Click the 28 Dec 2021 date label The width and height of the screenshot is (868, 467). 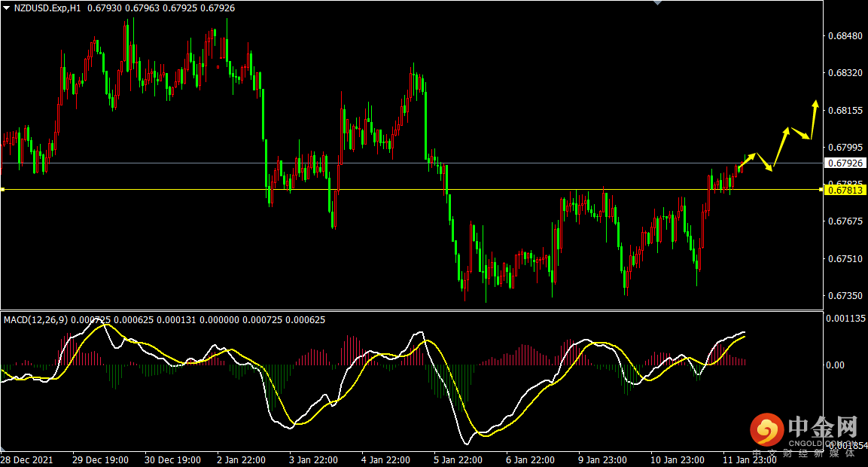tap(26, 459)
